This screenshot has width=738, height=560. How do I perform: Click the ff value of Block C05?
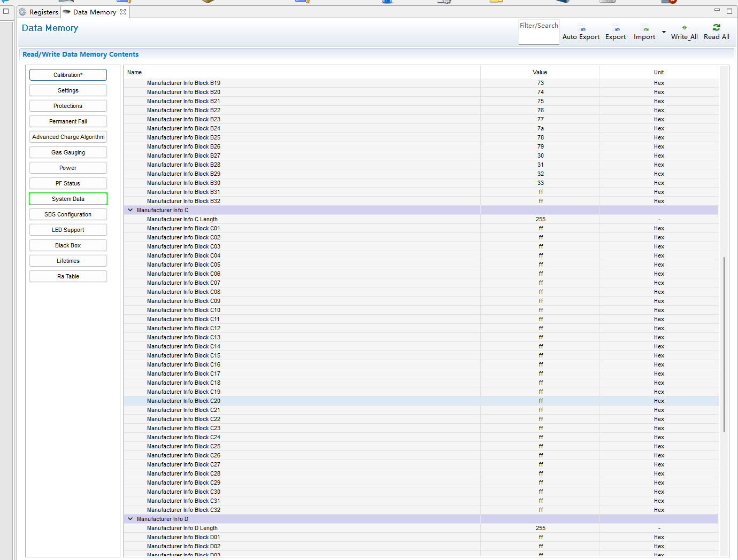pyautogui.click(x=540, y=265)
